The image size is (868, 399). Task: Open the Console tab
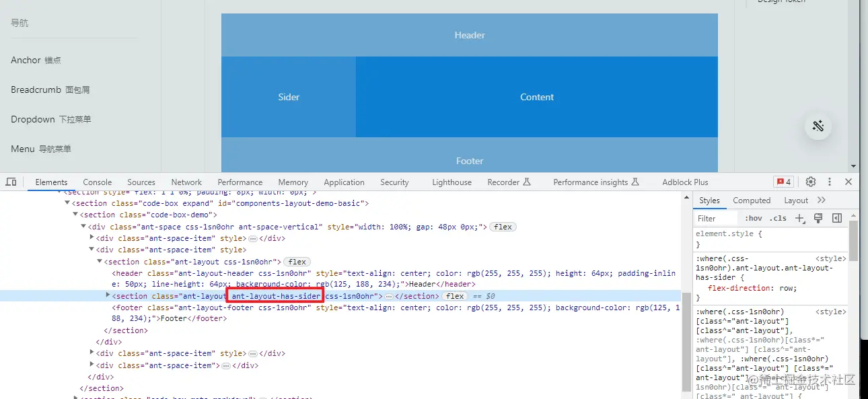pyautogui.click(x=98, y=182)
